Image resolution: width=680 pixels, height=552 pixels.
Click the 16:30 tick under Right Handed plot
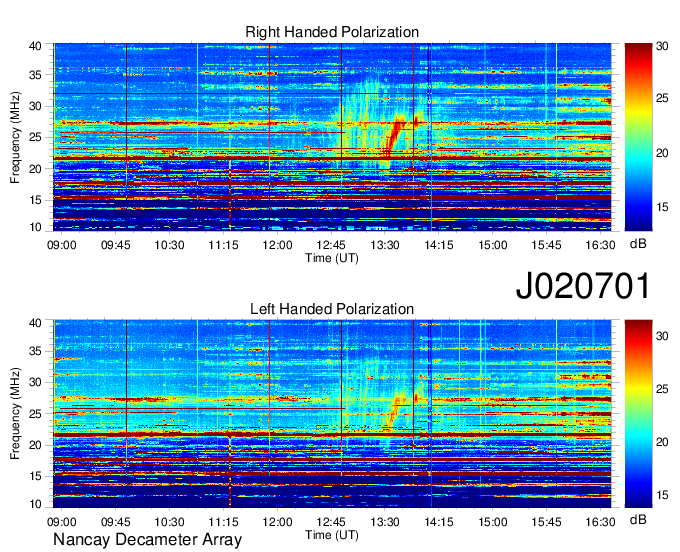(x=600, y=245)
